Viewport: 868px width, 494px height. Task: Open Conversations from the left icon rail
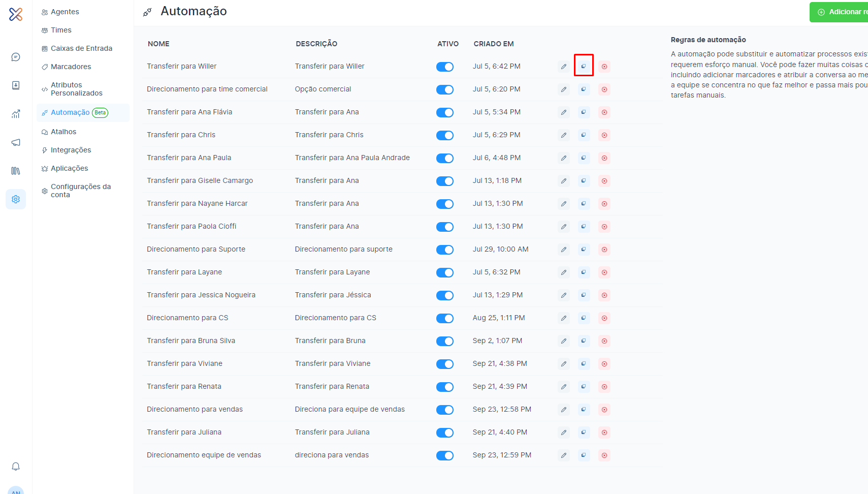16,57
